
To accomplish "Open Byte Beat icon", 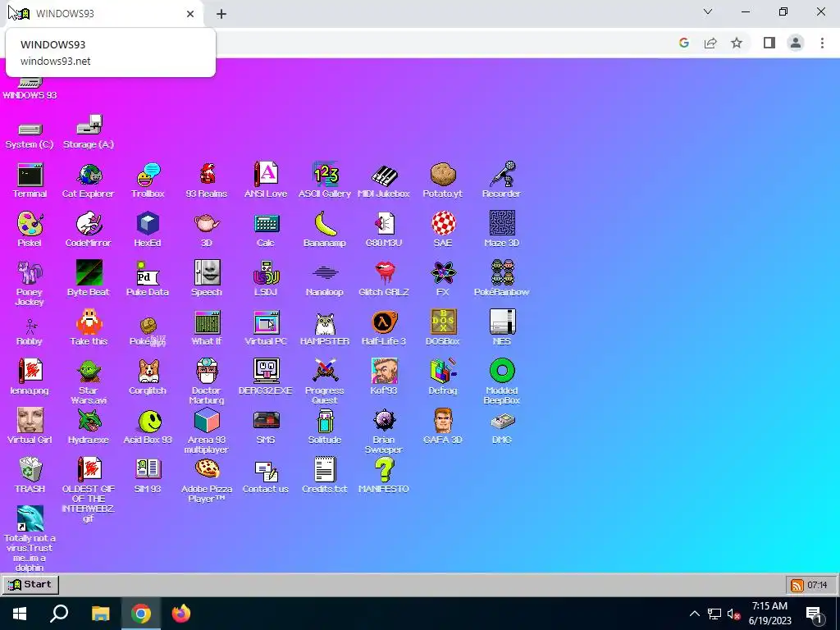I will click(89, 273).
